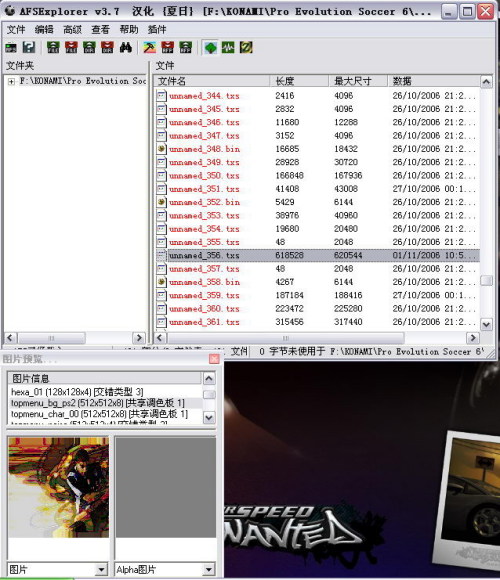Click 图片信息 list scroll down arrow
The height and width of the screenshot is (580, 500).
[x=209, y=418]
